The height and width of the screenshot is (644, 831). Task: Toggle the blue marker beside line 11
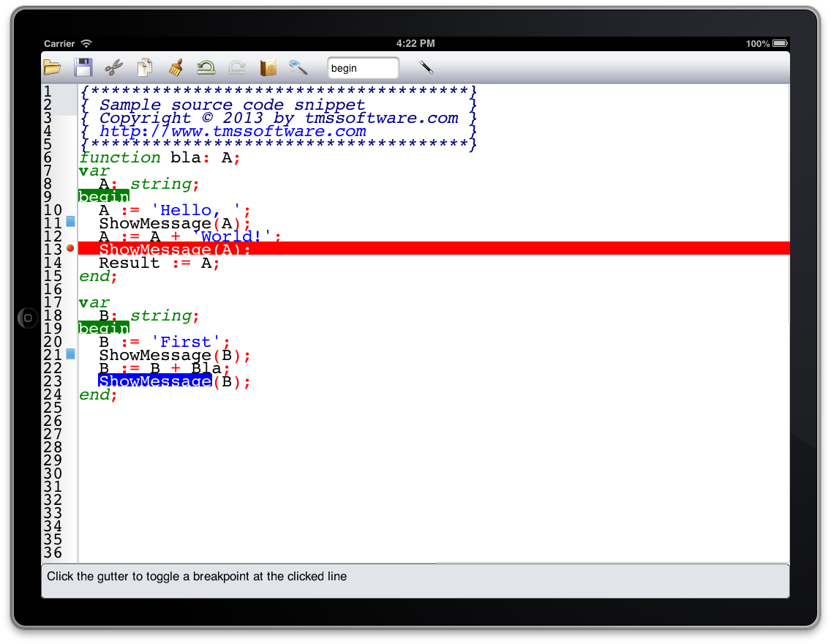tap(69, 220)
